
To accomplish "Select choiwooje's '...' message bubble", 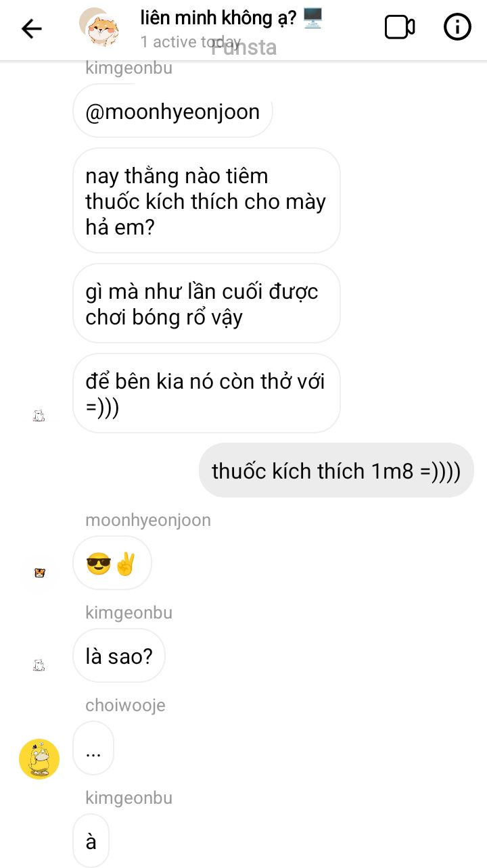I will coord(93,748).
